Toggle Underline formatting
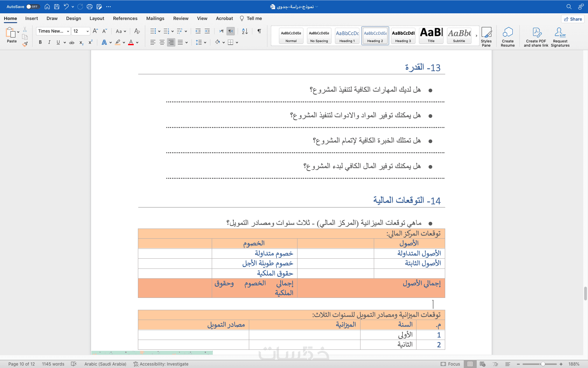Viewport: 588px width, 368px height. (x=58, y=42)
